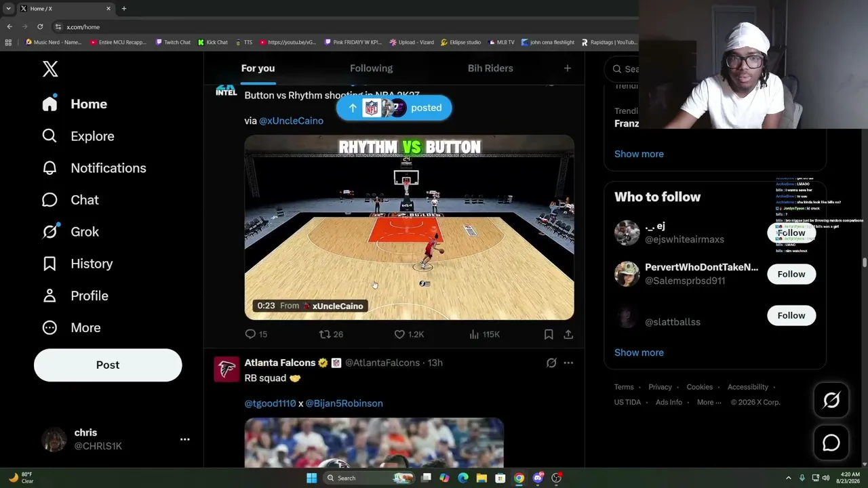The width and height of the screenshot is (868, 488).
Task: Follow PervertWhoDontTakeN... account
Action: [x=791, y=274]
